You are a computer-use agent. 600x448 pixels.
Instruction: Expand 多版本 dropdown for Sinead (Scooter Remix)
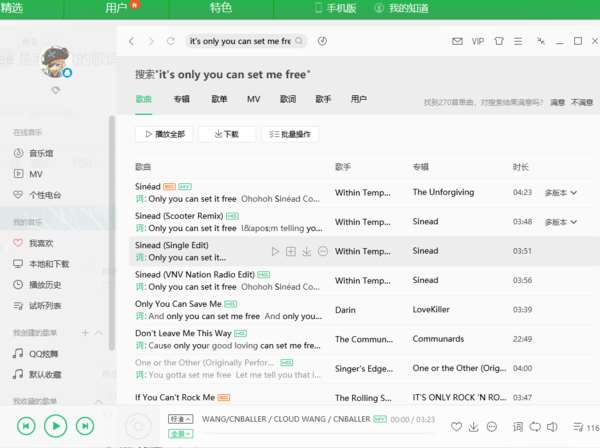(x=561, y=222)
